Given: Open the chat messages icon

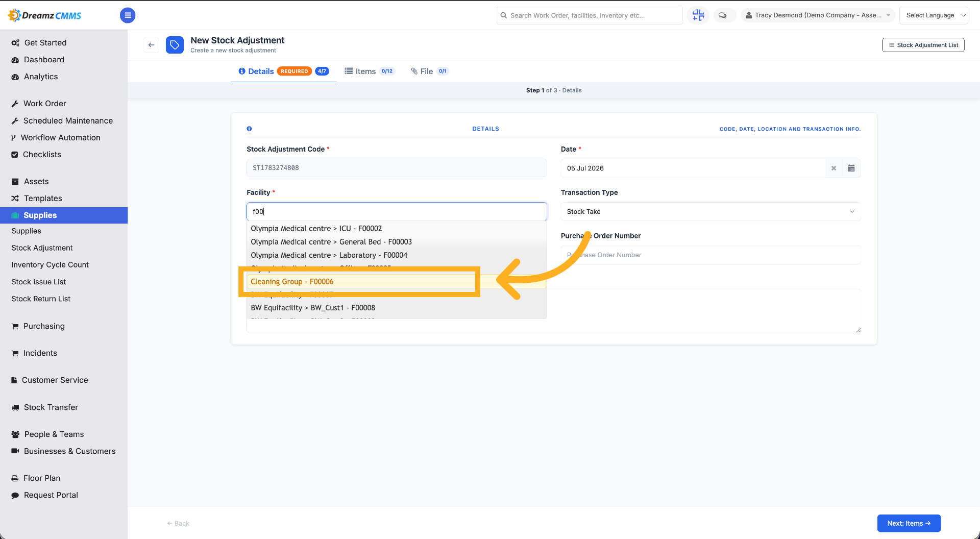Looking at the screenshot, I should pyautogui.click(x=722, y=15).
